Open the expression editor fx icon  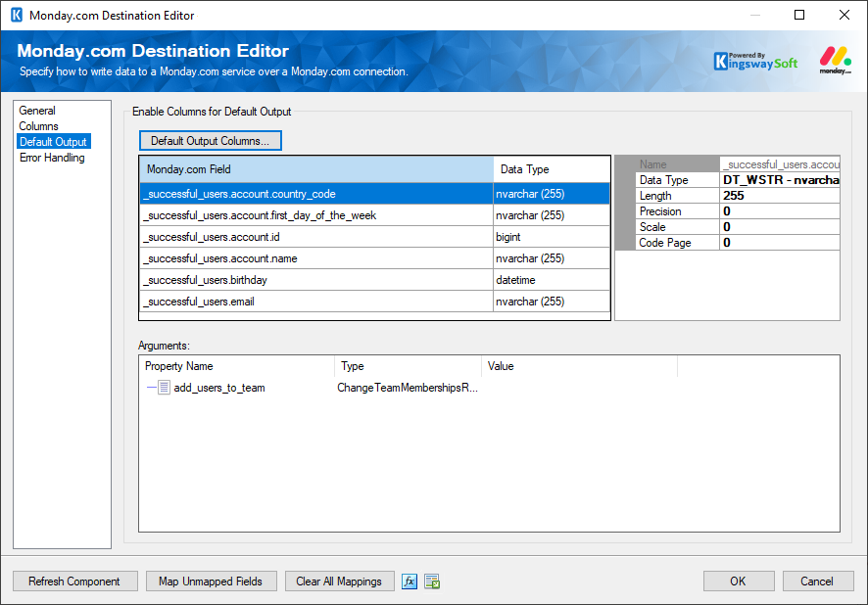tap(410, 582)
